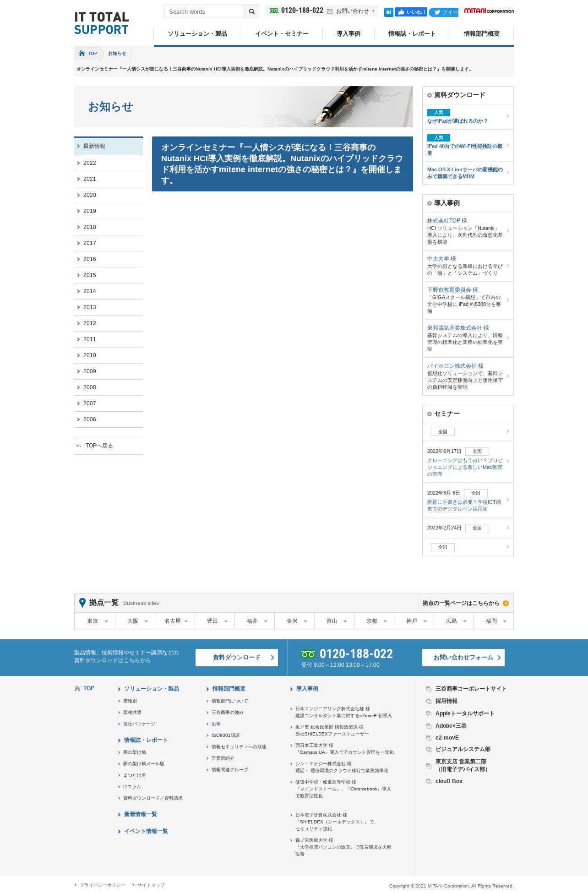Expand the 広島 business site dropdown

(454, 621)
